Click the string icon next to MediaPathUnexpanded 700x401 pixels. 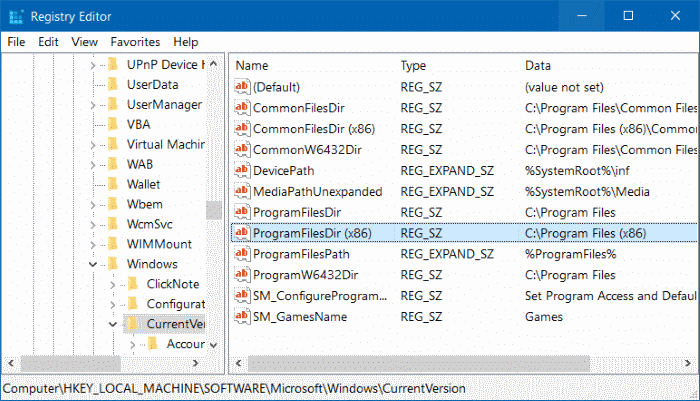click(242, 191)
